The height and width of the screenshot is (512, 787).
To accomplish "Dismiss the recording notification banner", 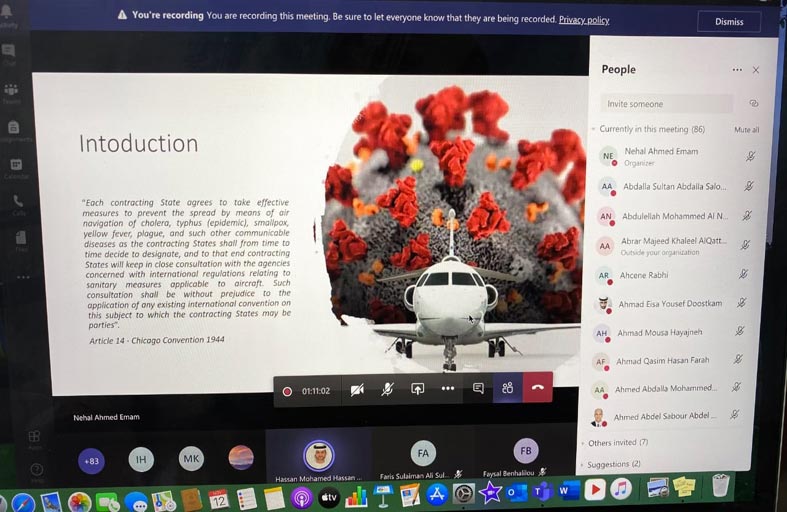I will click(728, 21).
